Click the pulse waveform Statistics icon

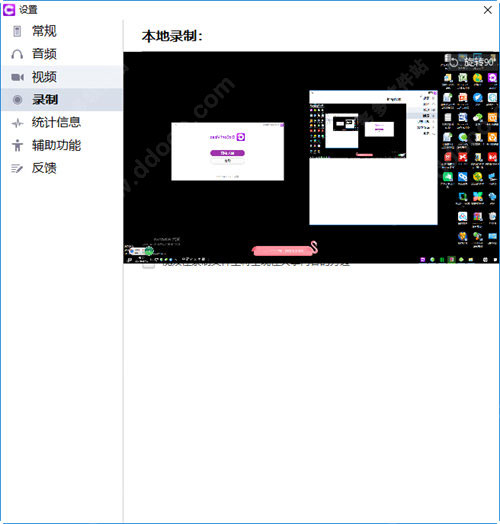(x=17, y=123)
